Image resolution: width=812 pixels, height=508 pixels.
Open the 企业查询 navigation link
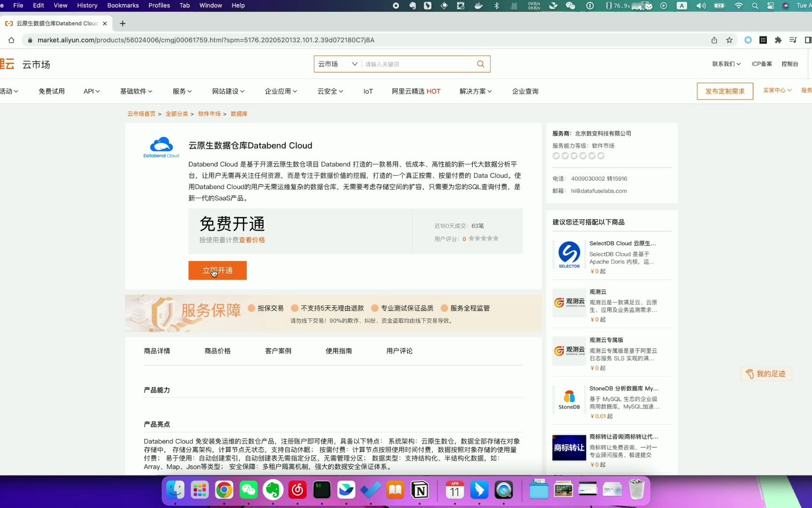coord(525,91)
